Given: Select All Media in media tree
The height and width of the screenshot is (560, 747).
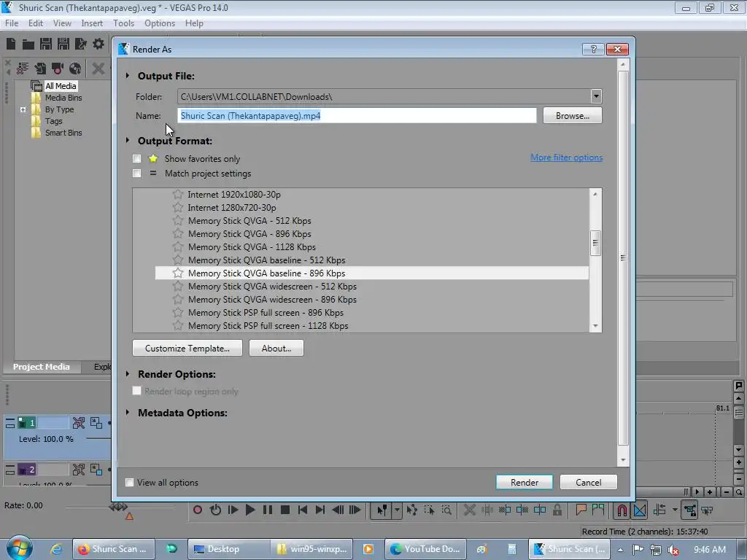Looking at the screenshot, I should (x=61, y=86).
